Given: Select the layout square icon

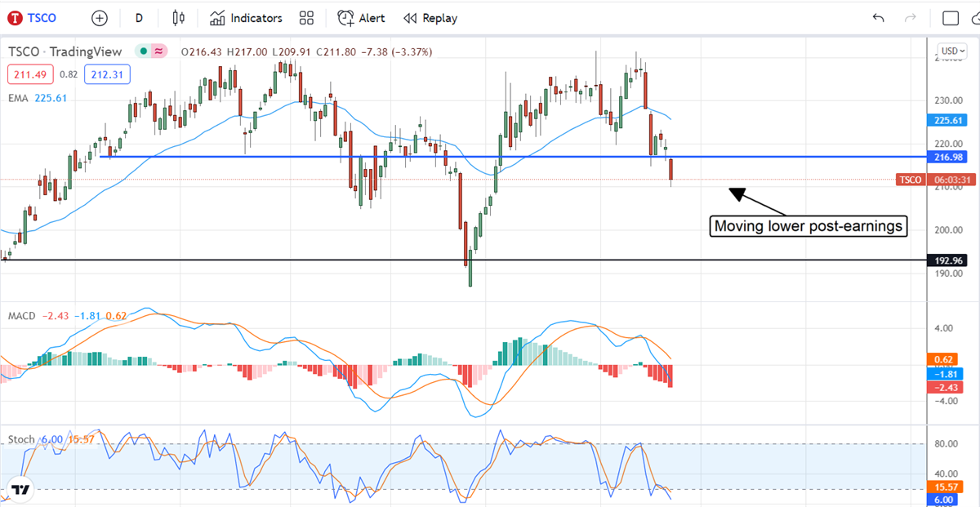Looking at the screenshot, I should (951, 18).
